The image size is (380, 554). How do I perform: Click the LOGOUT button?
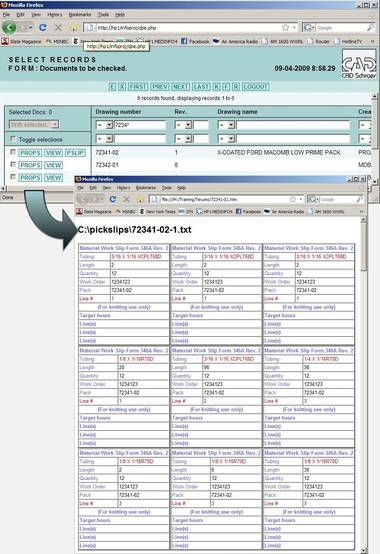(256, 87)
